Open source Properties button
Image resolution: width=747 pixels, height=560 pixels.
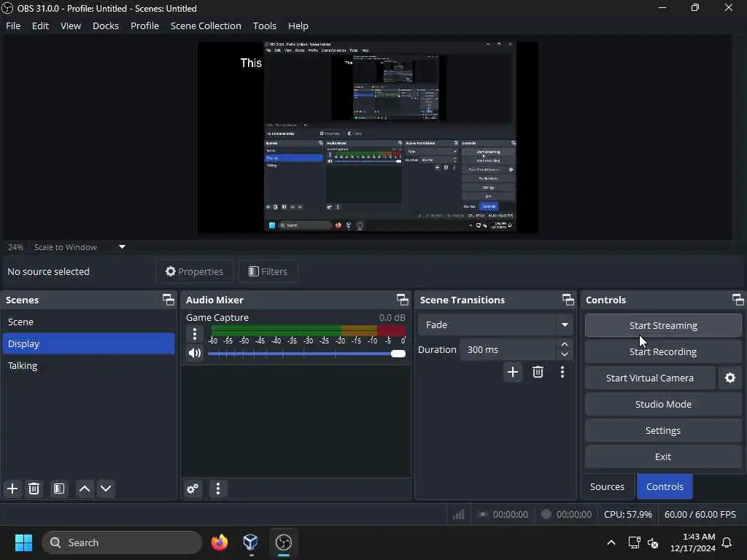(x=194, y=271)
